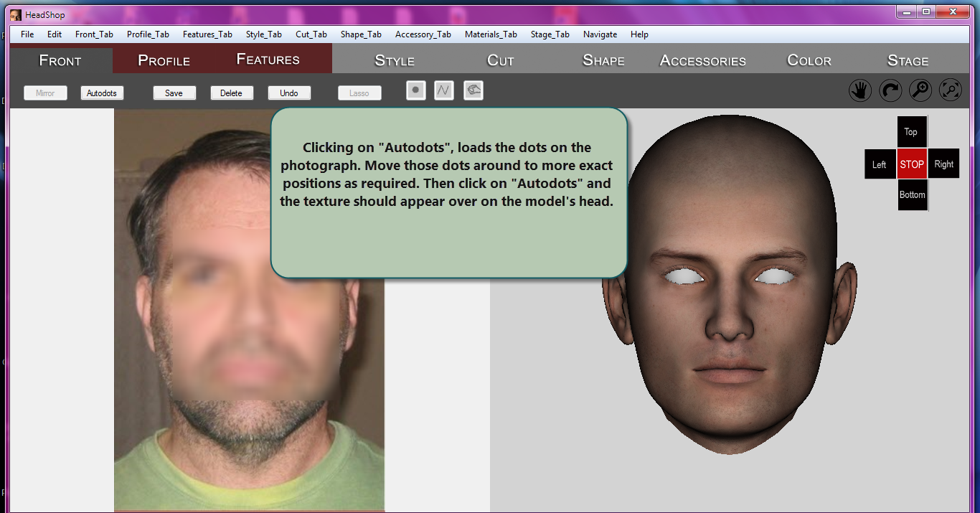Click the Save button

point(174,93)
